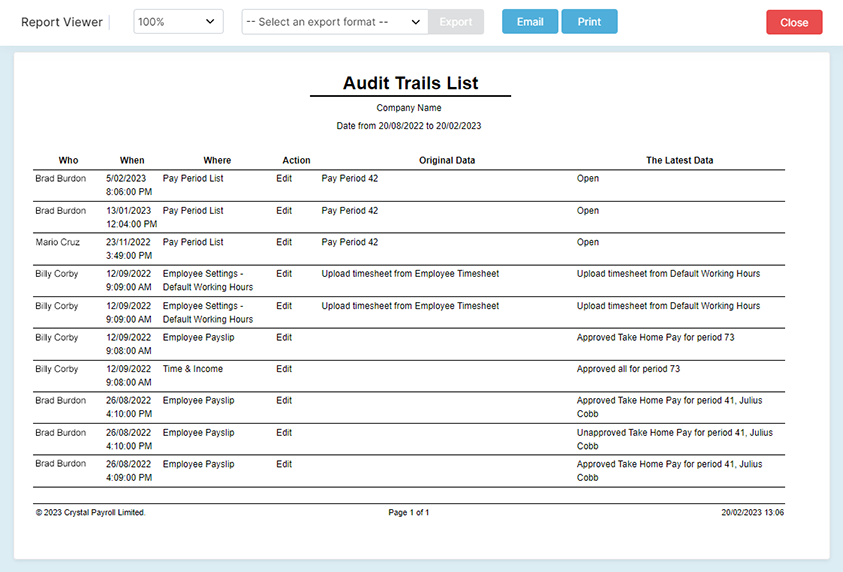Click Approved Take Home Pay in the 4:09:00 PM row
This screenshot has width=843, height=572.
[x=669, y=471]
